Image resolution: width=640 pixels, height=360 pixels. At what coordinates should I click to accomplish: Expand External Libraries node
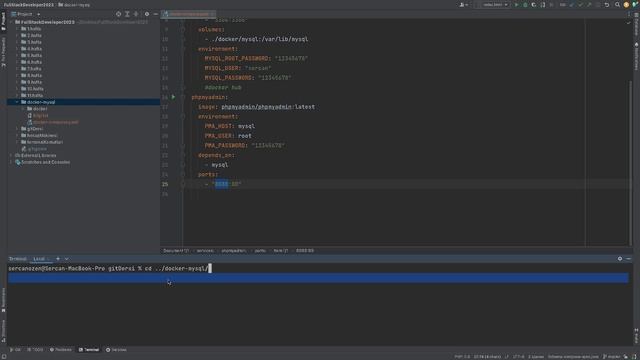11,156
